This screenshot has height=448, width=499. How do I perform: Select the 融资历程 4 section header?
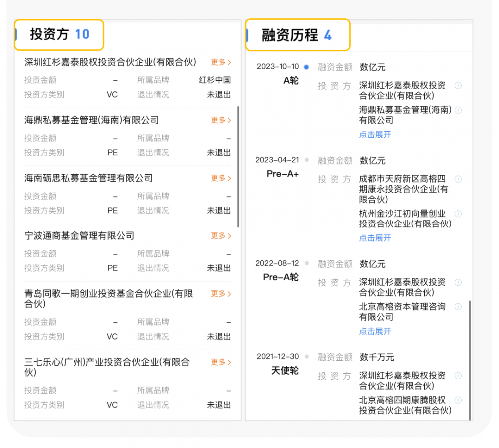[x=297, y=35]
